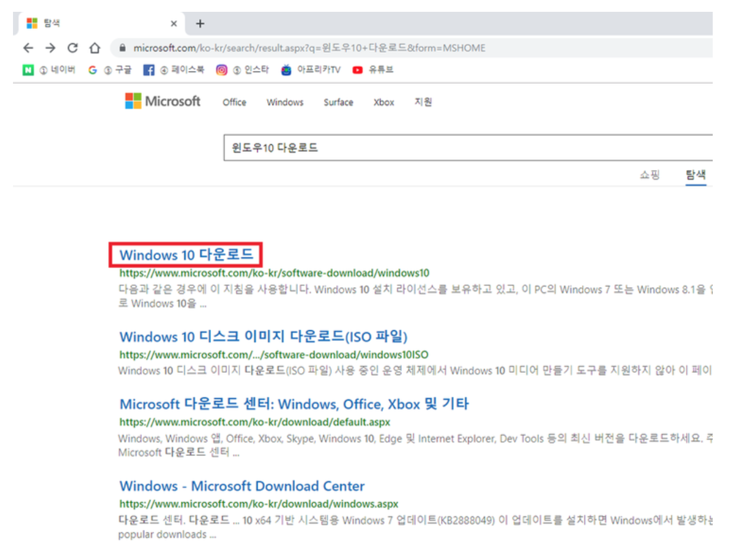Reload the page with refresh icon

pyautogui.click(x=73, y=48)
